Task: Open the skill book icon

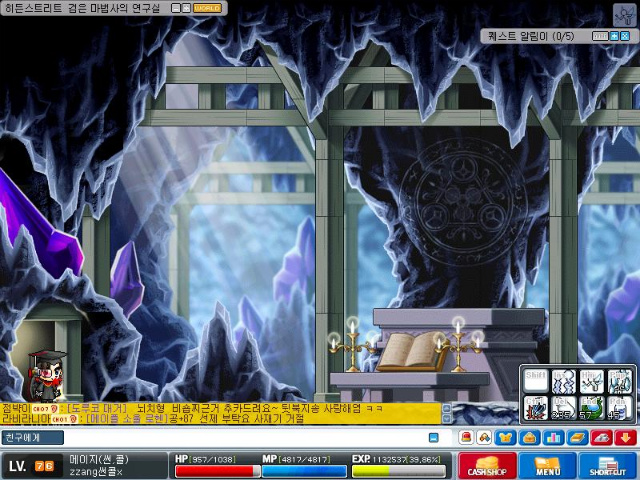Action: pos(577,438)
